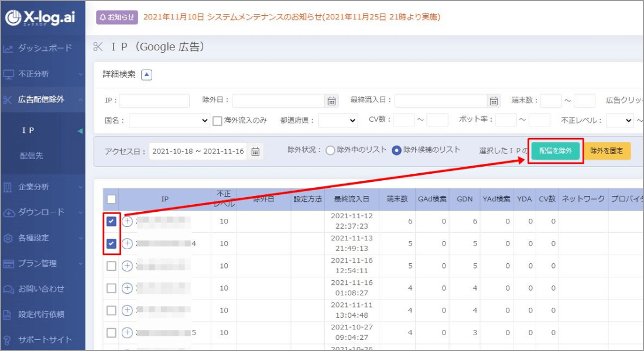Collapse the 詳細検索 panel
The image size is (644, 351).
pyautogui.click(x=146, y=74)
